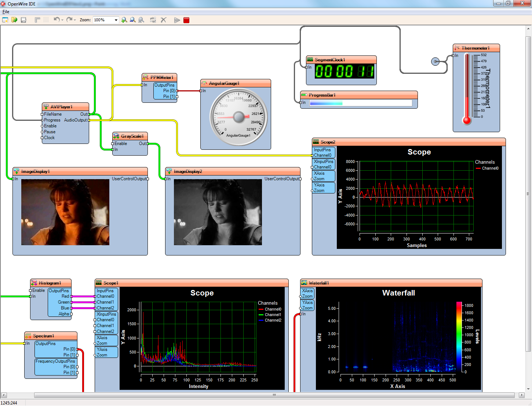
Task: Run the design with the Play button
Action: pos(177,20)
